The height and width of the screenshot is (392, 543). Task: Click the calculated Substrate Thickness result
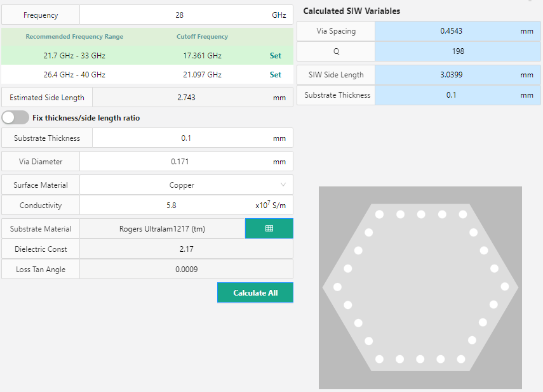point(451,95)
